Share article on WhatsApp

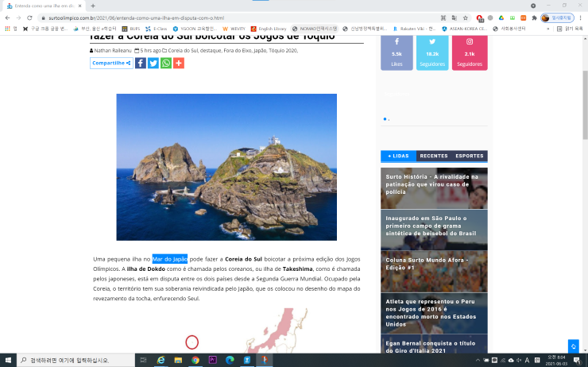pyautogui.click(x=166, y=64)
